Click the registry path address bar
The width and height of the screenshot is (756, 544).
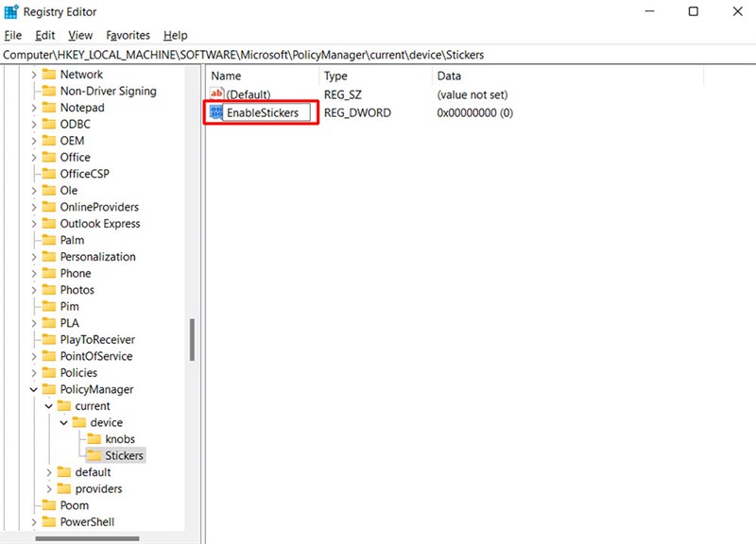283,55
